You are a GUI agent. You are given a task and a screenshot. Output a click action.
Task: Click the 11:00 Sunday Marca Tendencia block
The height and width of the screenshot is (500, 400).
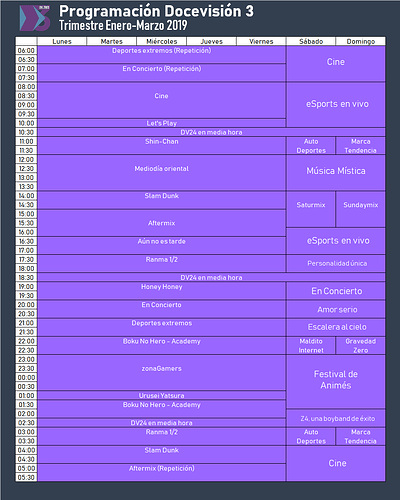coord(361,146)
